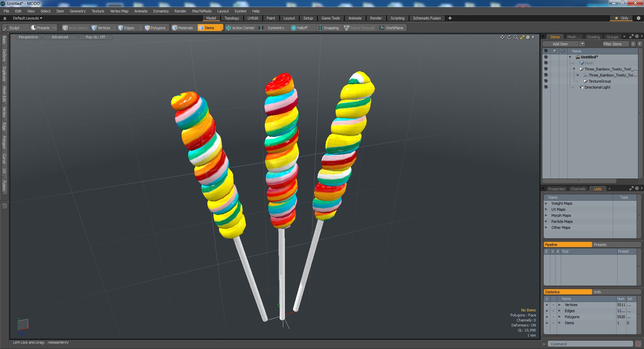Toggle visibility of Mesh item

coord(546,63)
